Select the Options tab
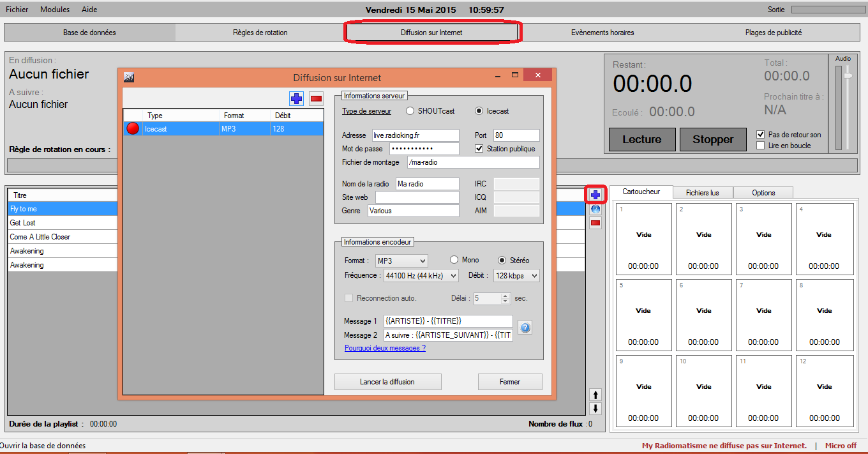Image resolution: width=868 pixels, height=454 pixels. coord(763,193)
